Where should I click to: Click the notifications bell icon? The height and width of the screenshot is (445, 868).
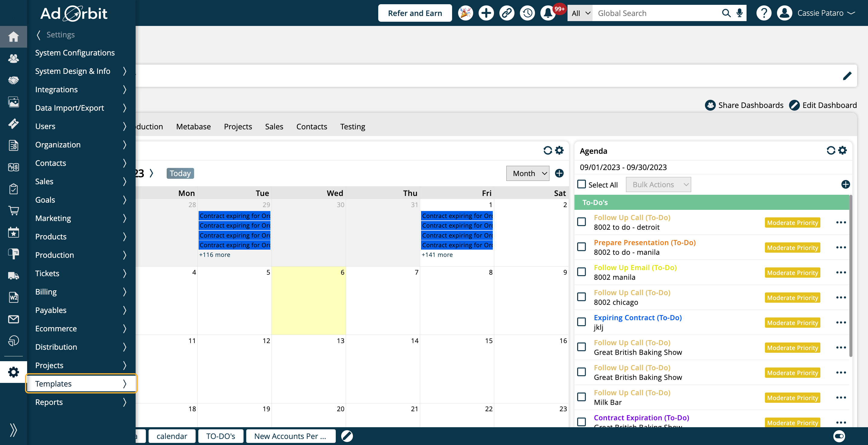coord(548,13)
